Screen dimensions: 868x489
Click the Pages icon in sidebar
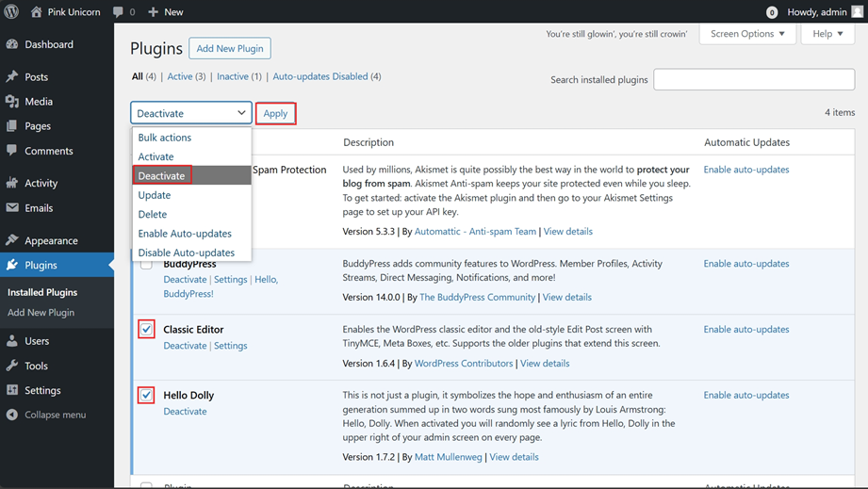click(12, 126)
